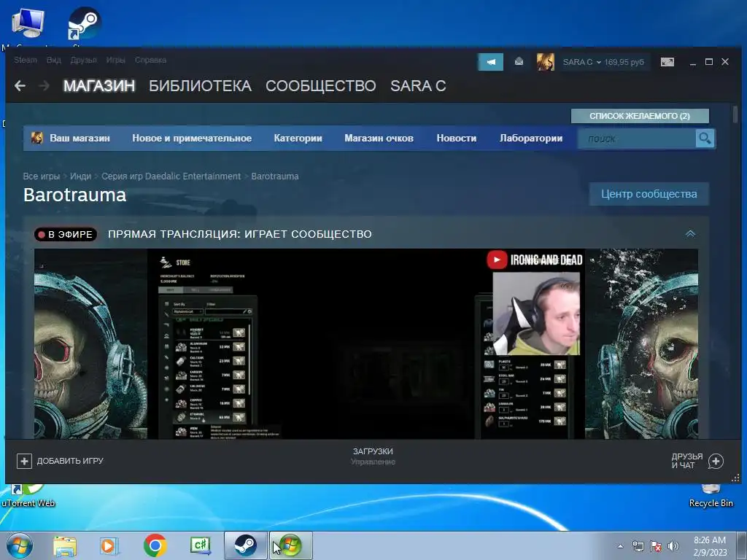747x560 pixels.
Task: Click the plus icon for Add Game
Action: pos(24,461)
